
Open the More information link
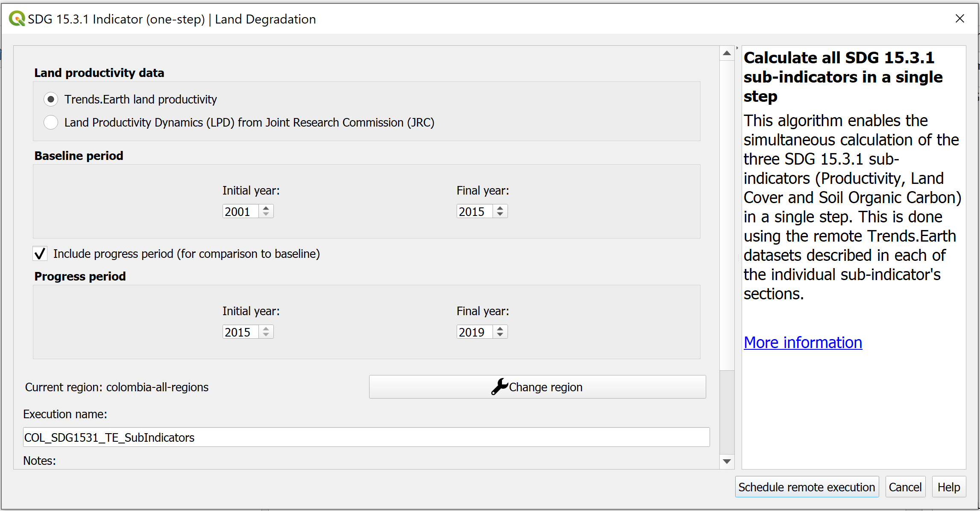pos(803,343)
